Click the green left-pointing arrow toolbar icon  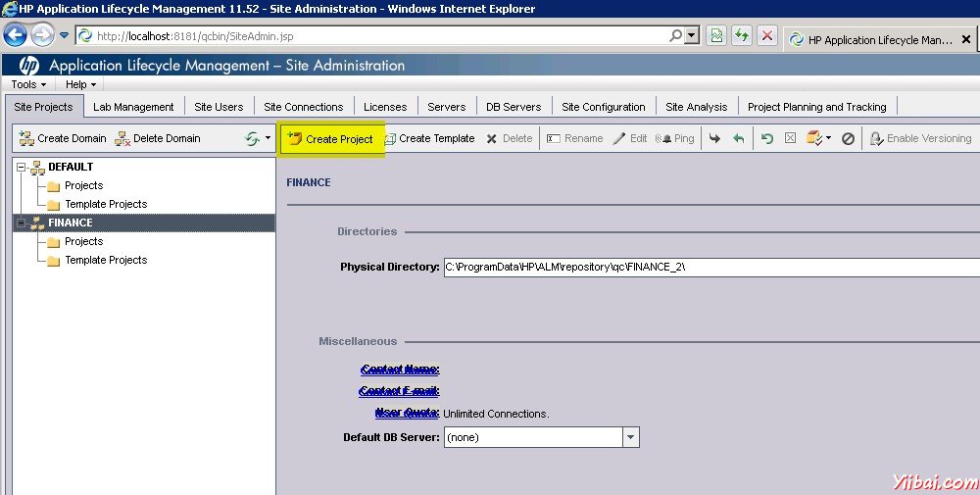pos(739,138)
